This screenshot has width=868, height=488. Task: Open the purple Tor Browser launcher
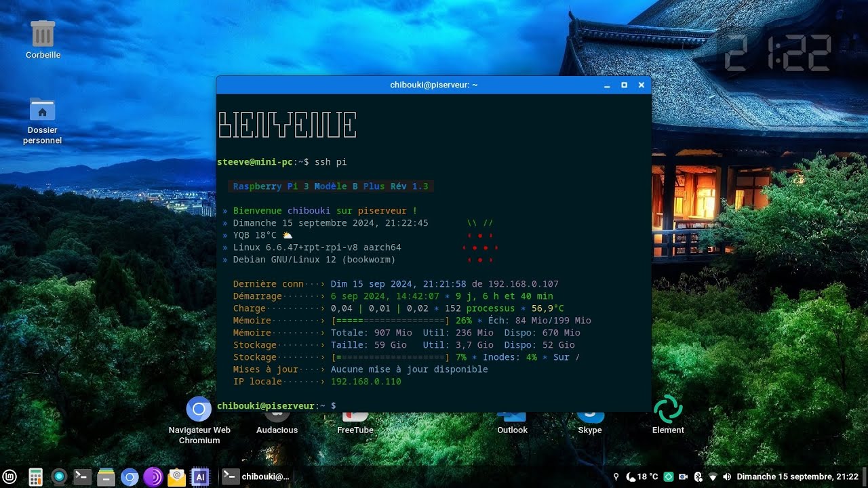tap(153, 477)
